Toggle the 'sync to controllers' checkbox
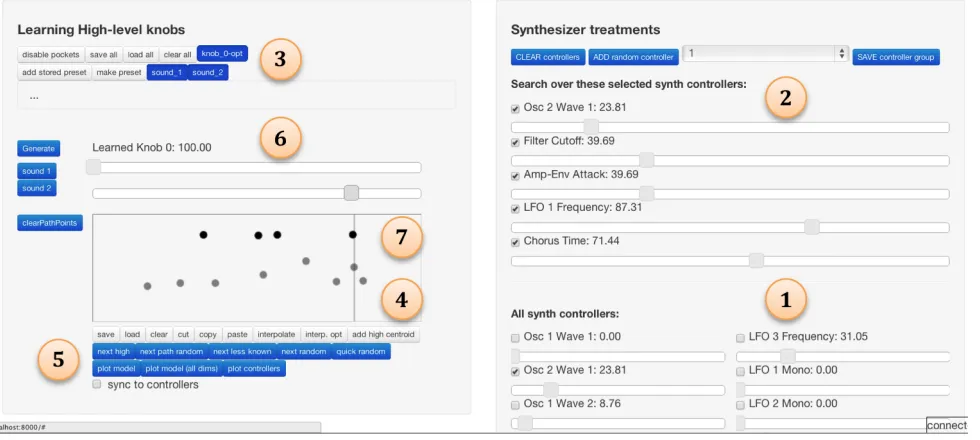The width and height of the screenshot is (980, 440). [97, 384]
